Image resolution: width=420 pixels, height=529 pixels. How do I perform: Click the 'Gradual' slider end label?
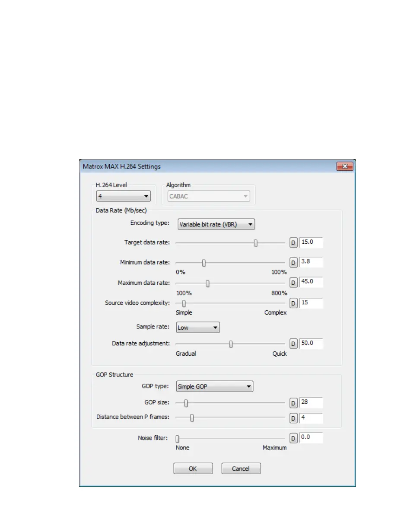(186, 354)
